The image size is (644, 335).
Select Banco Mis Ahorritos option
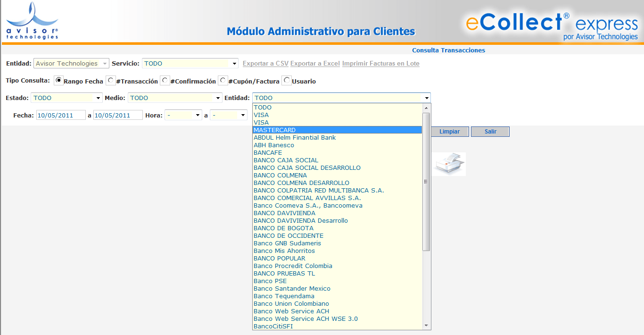tap(338, 251)
